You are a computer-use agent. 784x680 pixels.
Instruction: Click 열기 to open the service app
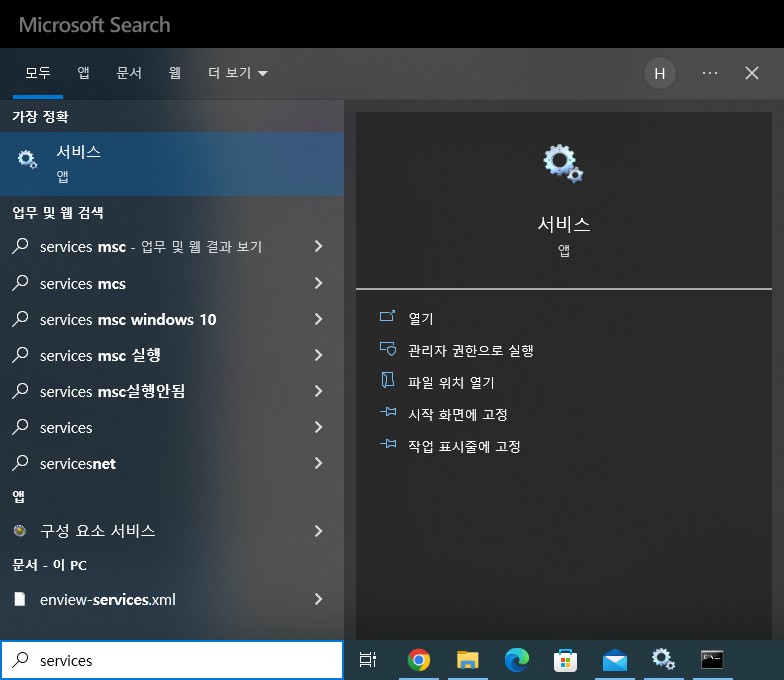tap(421, 318)
